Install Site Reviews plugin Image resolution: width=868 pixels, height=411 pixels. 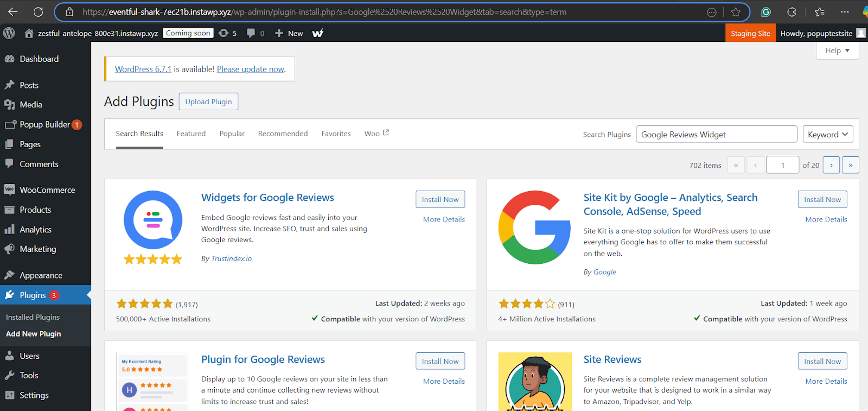(x=822, y=361)
